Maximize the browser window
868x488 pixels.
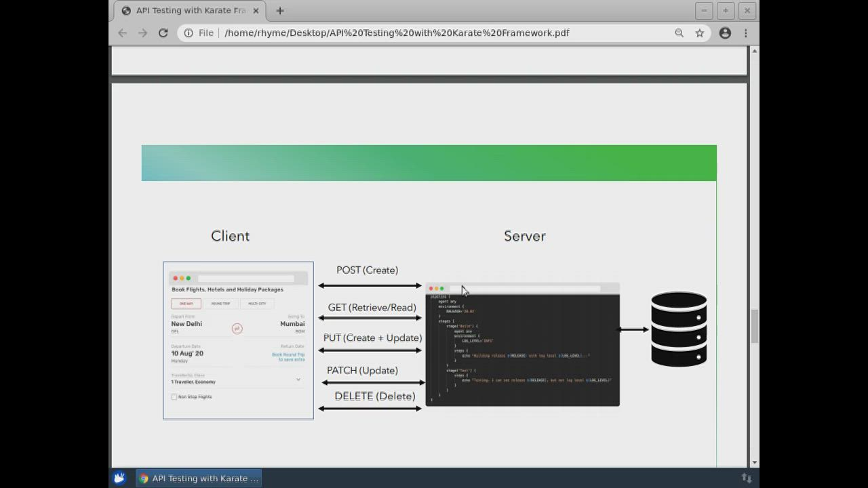tap(726, 10)
